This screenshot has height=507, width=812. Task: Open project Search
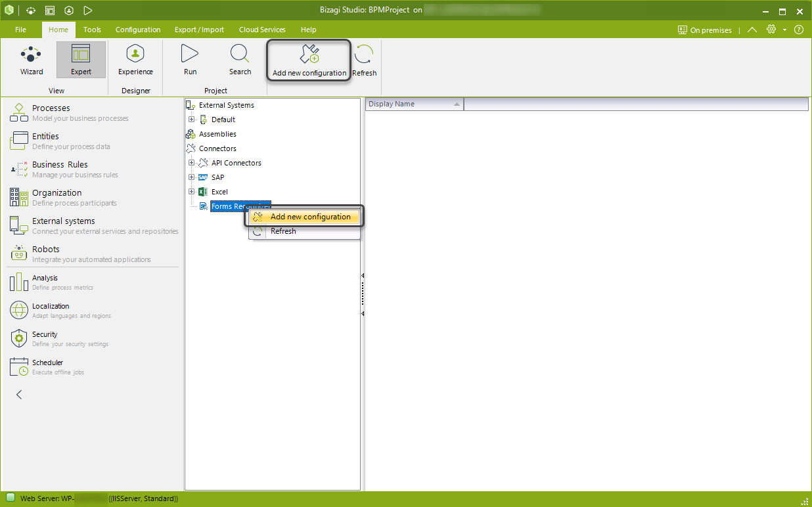240,60
